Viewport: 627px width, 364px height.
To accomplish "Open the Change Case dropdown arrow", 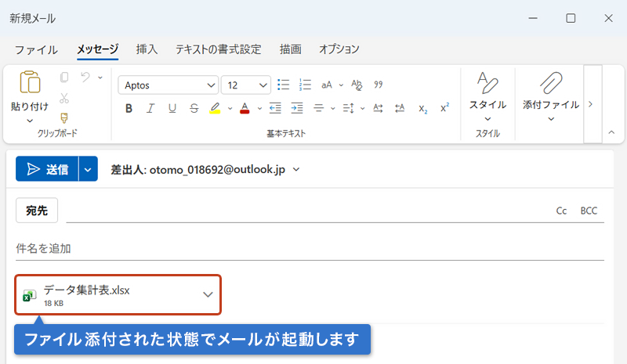I will 341,85.
